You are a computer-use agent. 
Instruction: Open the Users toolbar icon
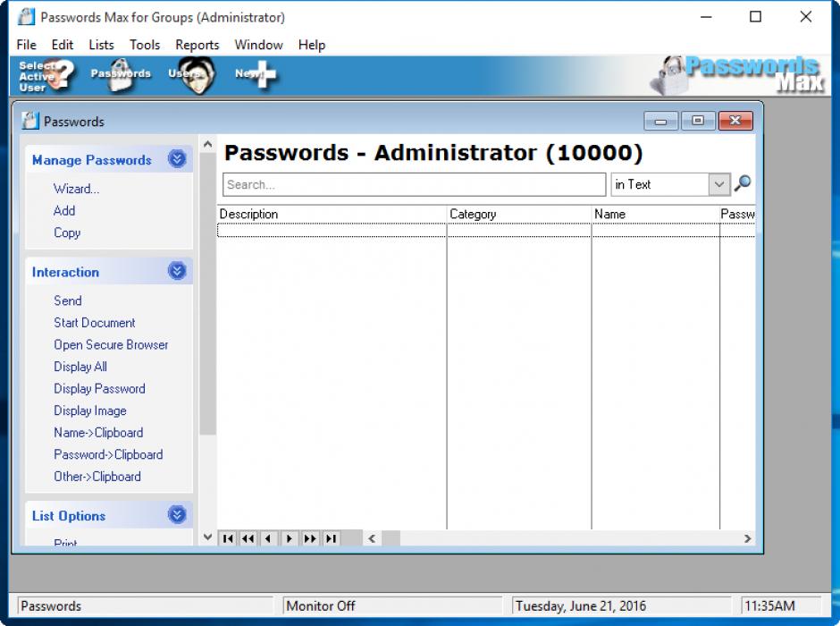pos(194,76)
